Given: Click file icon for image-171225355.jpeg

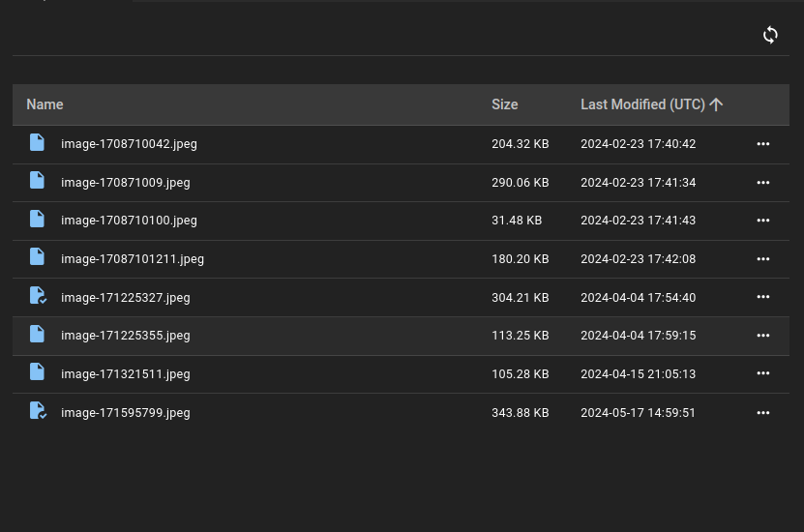Looking at the screenshot, I should click(37, 334).
